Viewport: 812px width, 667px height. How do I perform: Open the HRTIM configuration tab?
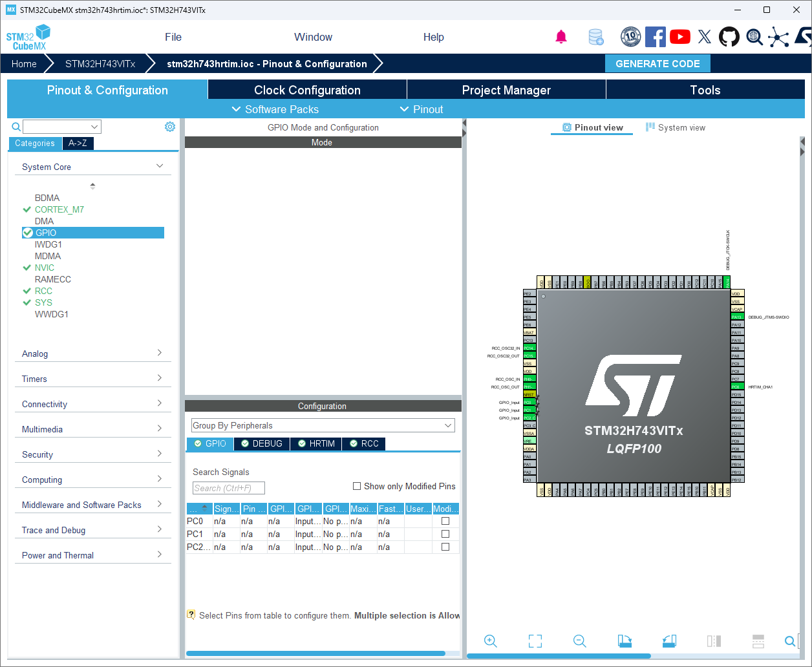[315, 444]
